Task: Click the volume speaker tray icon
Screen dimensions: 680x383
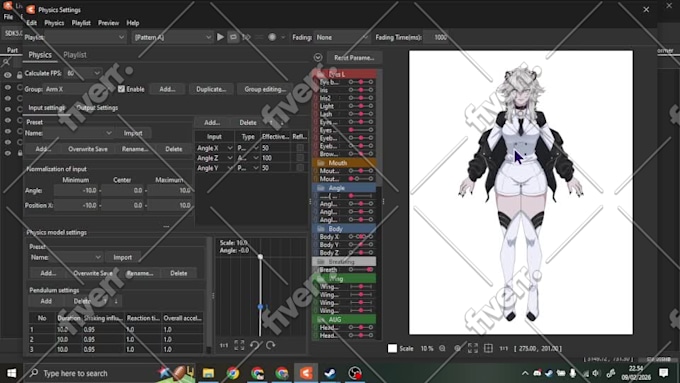Action: point(596,373)
